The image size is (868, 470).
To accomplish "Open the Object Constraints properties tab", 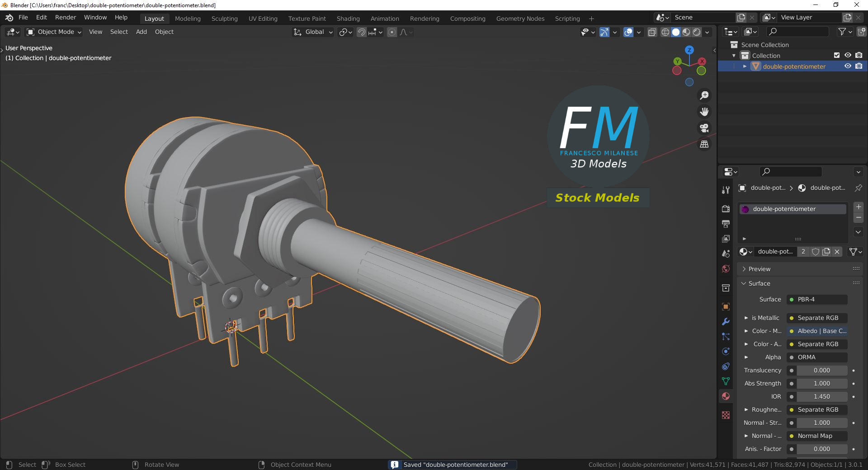I will tap(726, 366).
